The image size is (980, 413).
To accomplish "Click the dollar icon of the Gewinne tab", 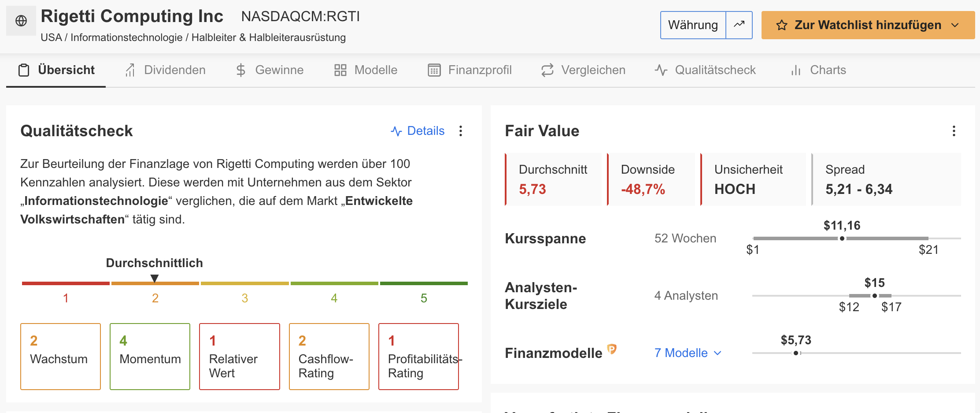I will 240,70.
